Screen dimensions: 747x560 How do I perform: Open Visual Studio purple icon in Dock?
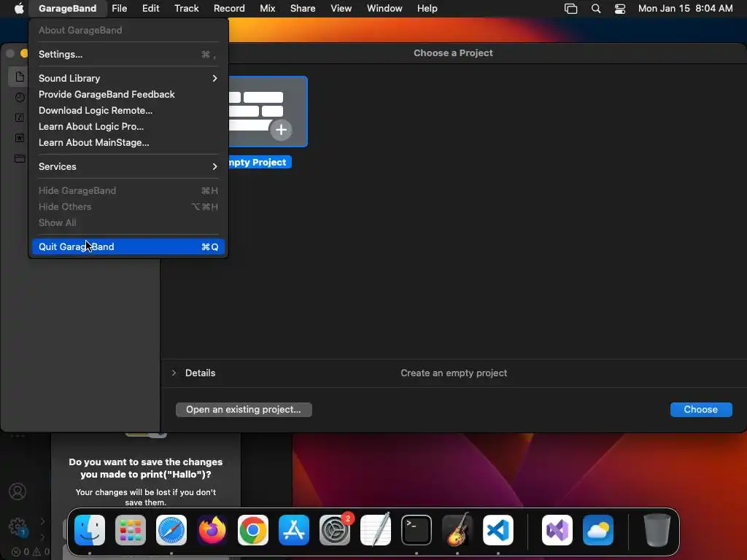click(x=557, y=530)
